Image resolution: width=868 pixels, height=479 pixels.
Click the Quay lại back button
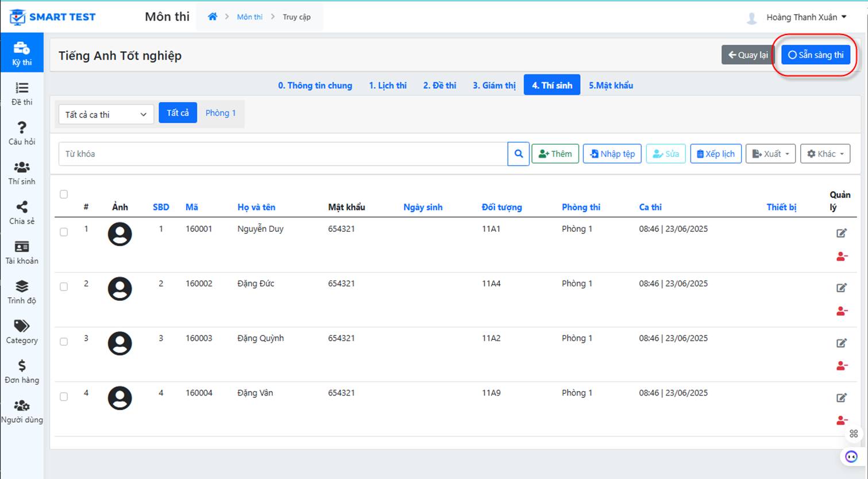click(748, 55)
